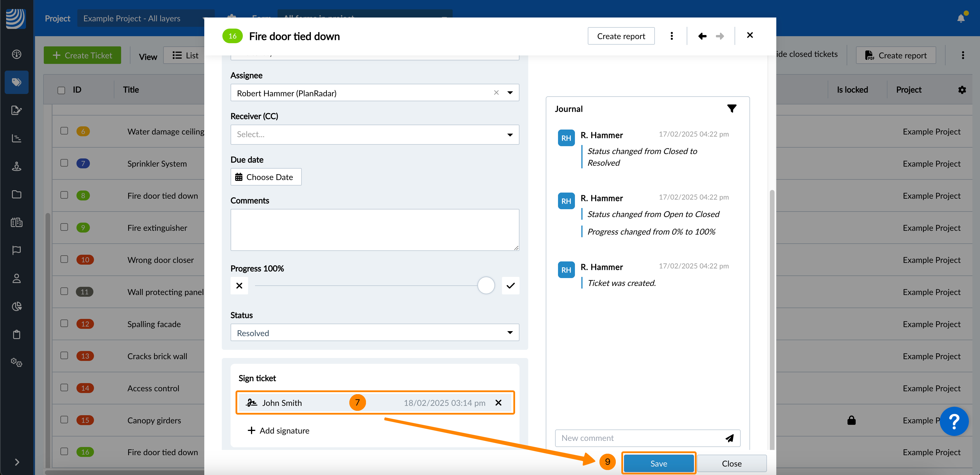Viewport: 980px width, 475px height.
Task: Toggle the select-all checkbox in the ID header
Action: [61, 90]
